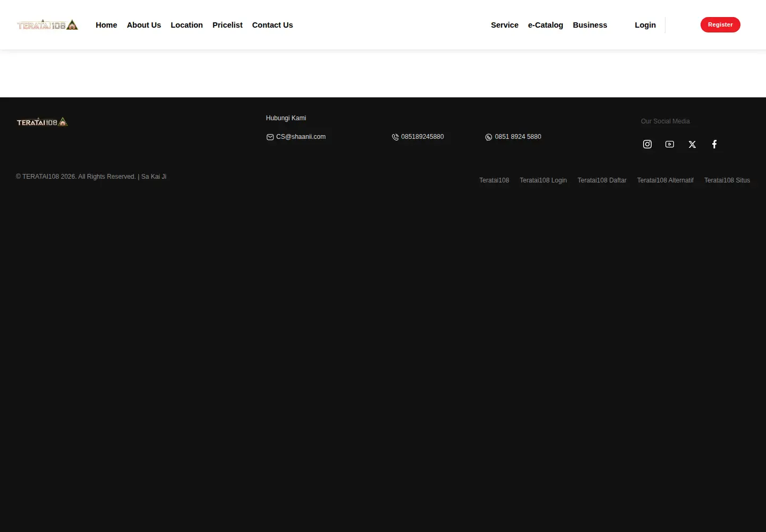
Task: Open the About Us page
Action: [x=144, y=25]
